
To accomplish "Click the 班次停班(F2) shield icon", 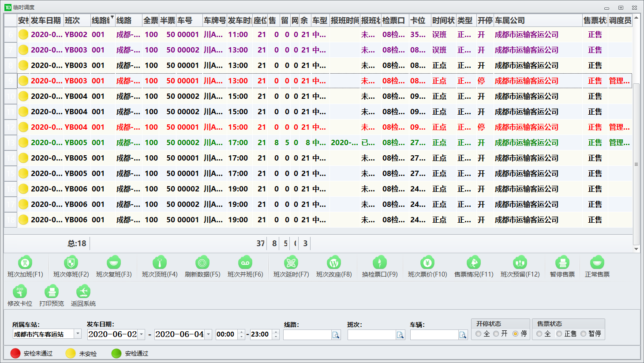I will click(71, 263).
